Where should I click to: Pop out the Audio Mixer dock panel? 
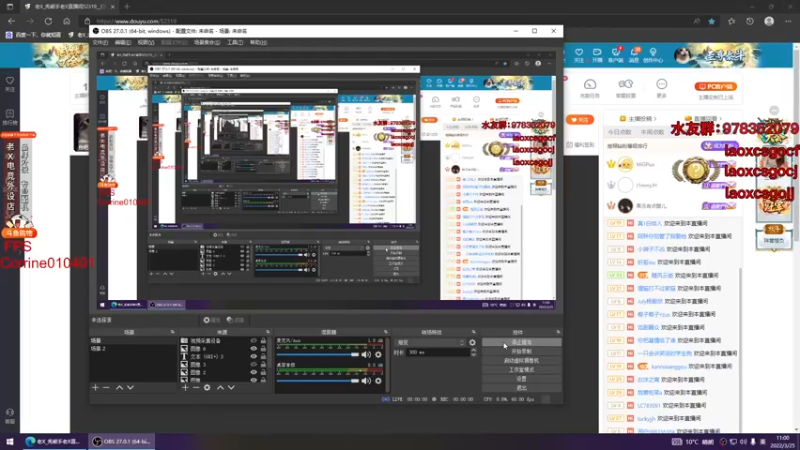click(386, 332)
